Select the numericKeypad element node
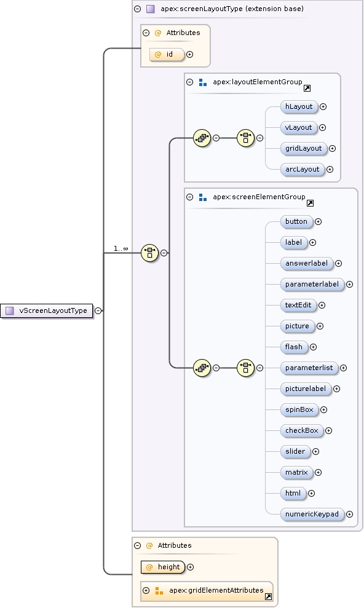The height and width of the screenshot is (608, 364). pyautogui.click(x=312, y=515)
